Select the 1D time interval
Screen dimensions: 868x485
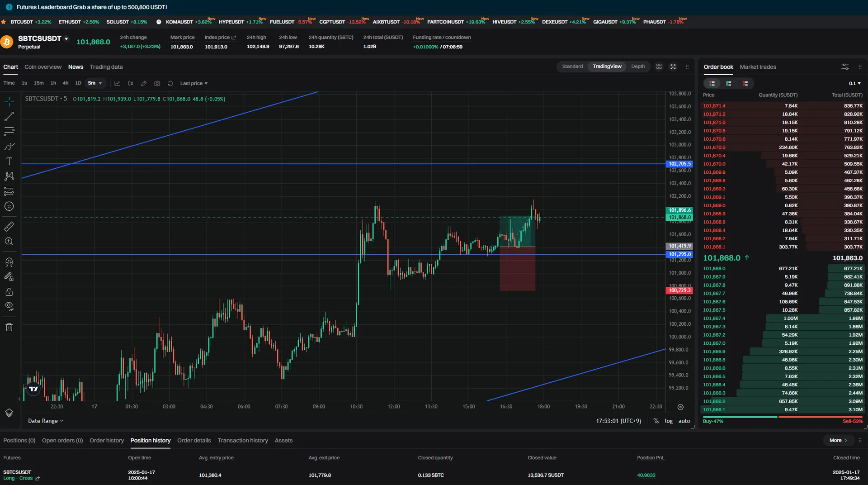click(78, 83)
